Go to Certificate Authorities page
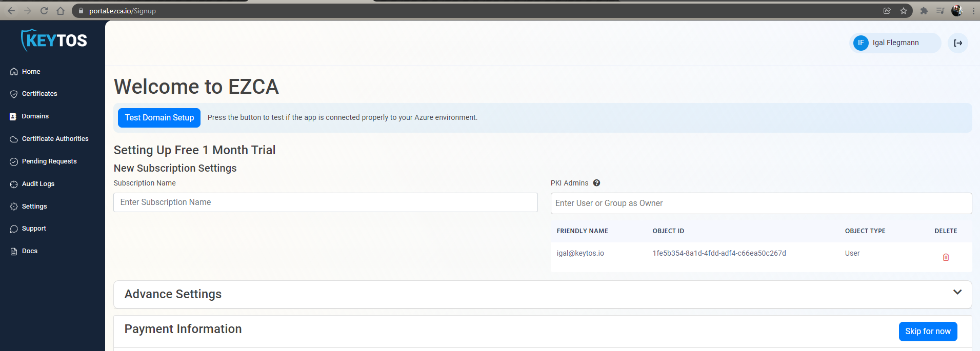The height and width of the screenshot is (351, 980). (x=55, y=139)
